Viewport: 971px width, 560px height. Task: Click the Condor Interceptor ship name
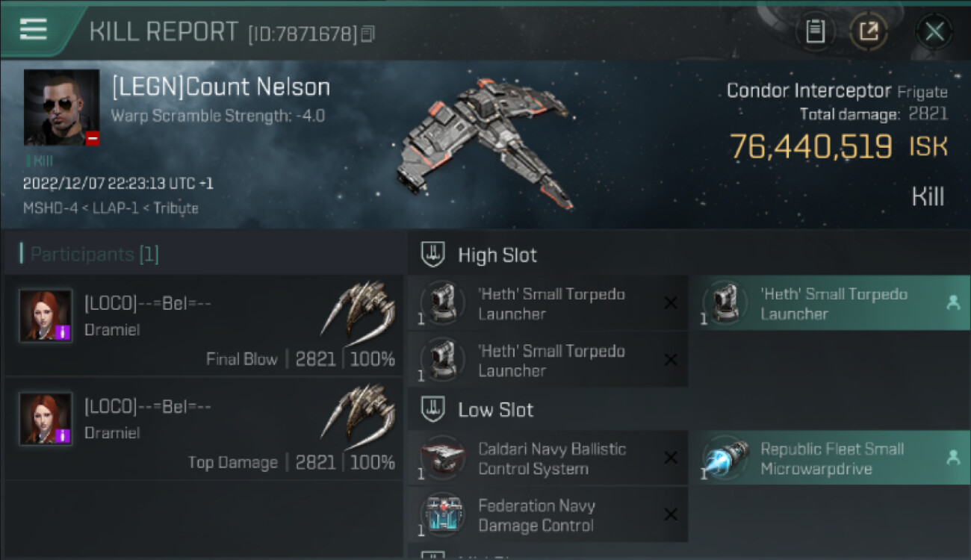pos(808,91)
